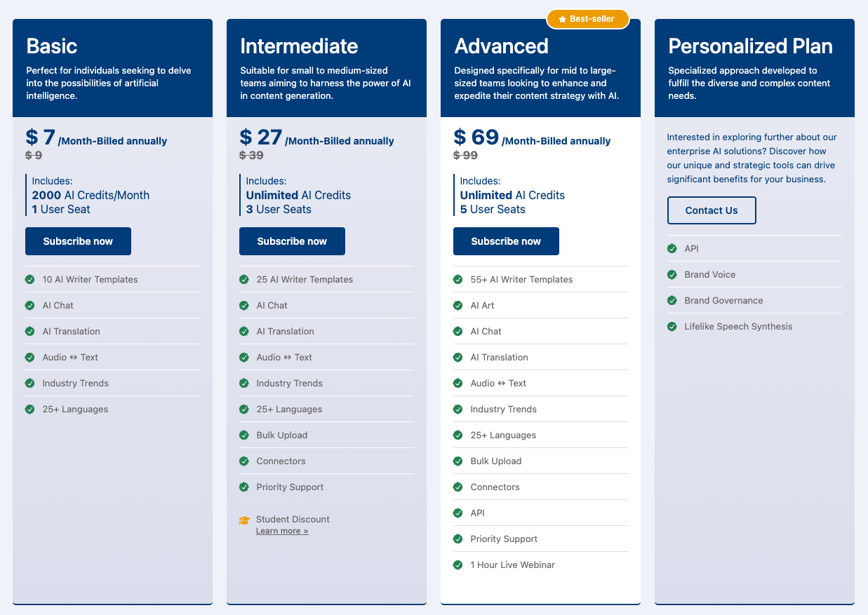Click the Advanced plan title
The height and width of the screenshot is (615, 868).
click(x=501, y=46)
